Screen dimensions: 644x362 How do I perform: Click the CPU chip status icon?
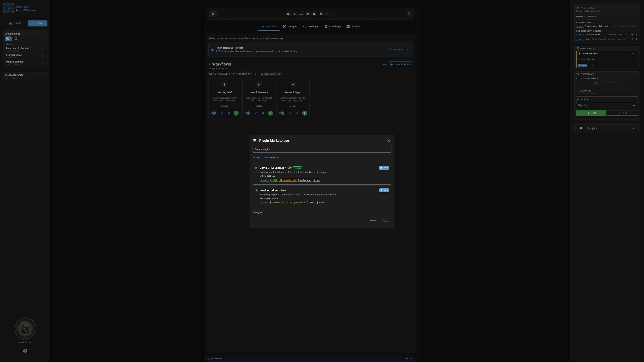coord(288,14)
